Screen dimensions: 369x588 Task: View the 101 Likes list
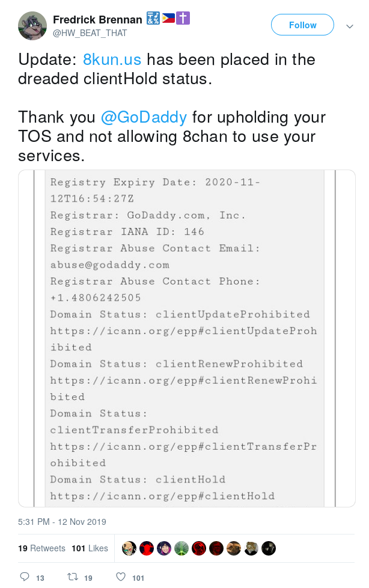90,548
